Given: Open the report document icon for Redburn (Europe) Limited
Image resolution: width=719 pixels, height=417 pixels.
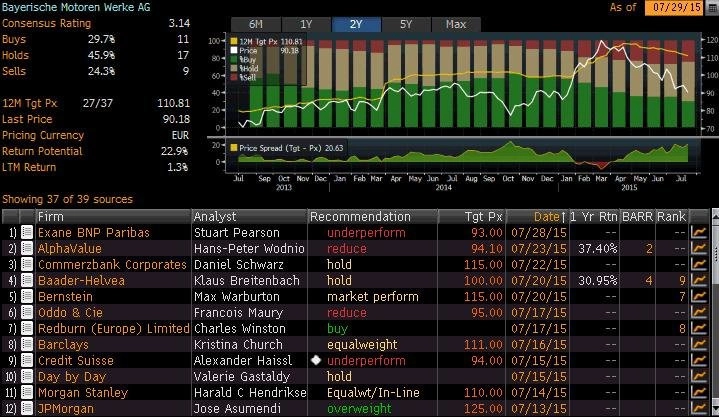Looking at the screenshot, I should (x=27, y=328).
